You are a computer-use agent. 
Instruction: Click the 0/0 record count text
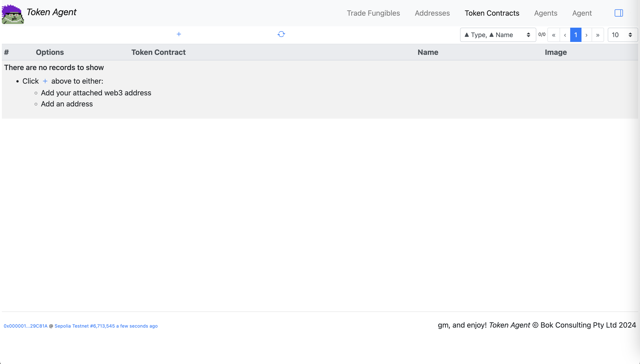click(542, 35)
